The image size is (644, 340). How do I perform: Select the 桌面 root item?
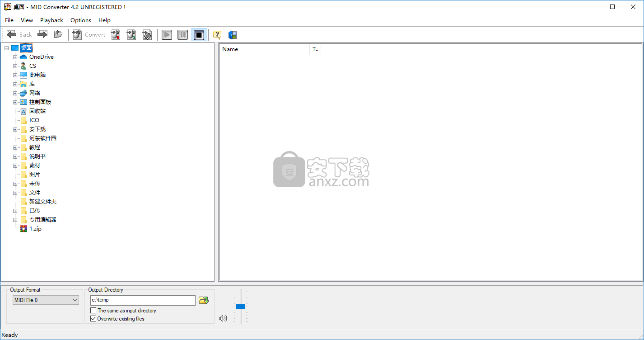tap(26, 48)
